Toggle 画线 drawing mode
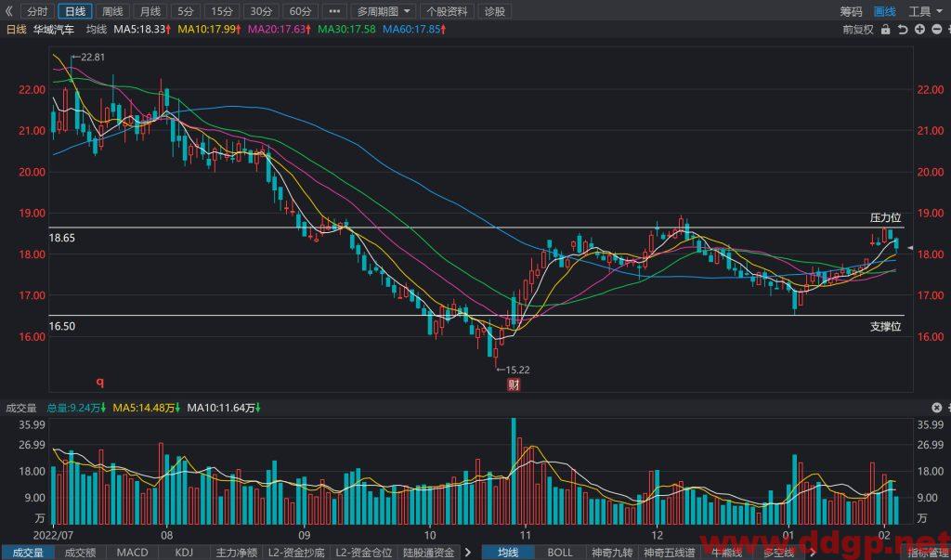Image resolution: width=951 pixels, height=560 pixels. 885,11
